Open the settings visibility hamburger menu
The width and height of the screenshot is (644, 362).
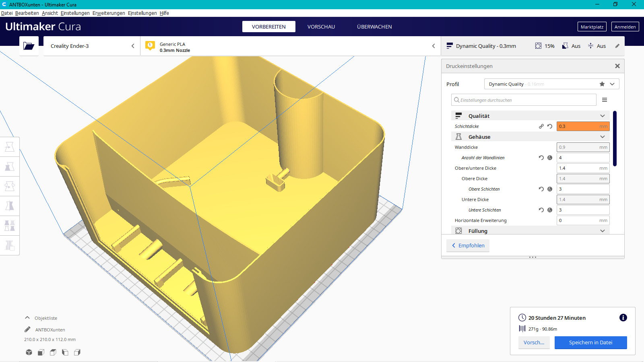point(604,100)
